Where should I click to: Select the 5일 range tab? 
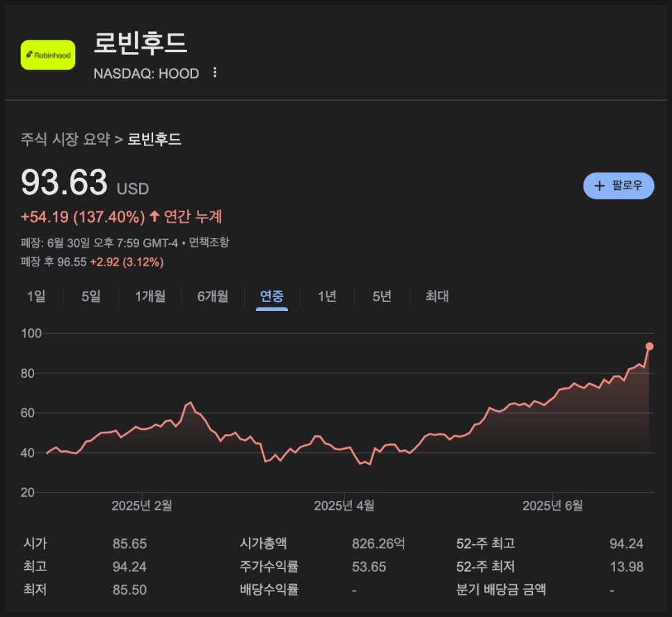click(91, 296)
